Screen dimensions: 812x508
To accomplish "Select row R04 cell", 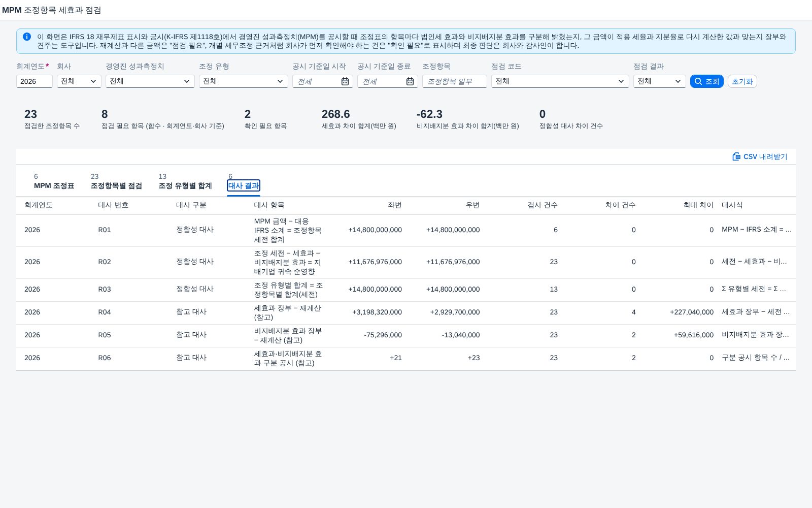I will pos(105,312).
